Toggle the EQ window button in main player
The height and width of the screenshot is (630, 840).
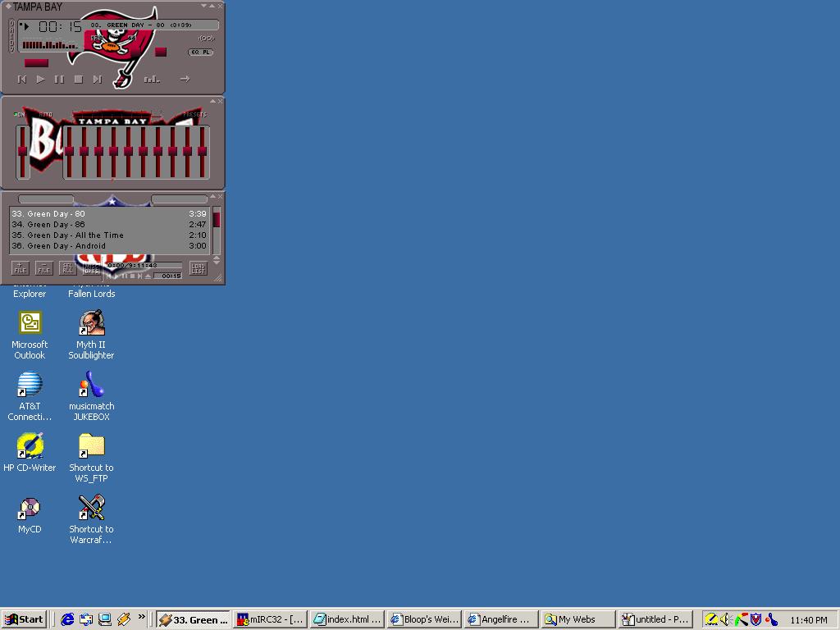(x=195, y=52)
